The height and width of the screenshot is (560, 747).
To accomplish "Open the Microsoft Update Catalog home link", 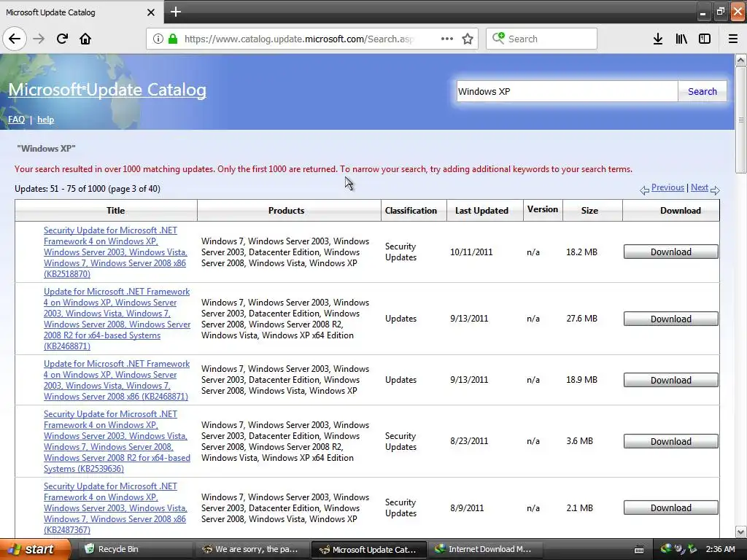I will coord(107,90).
